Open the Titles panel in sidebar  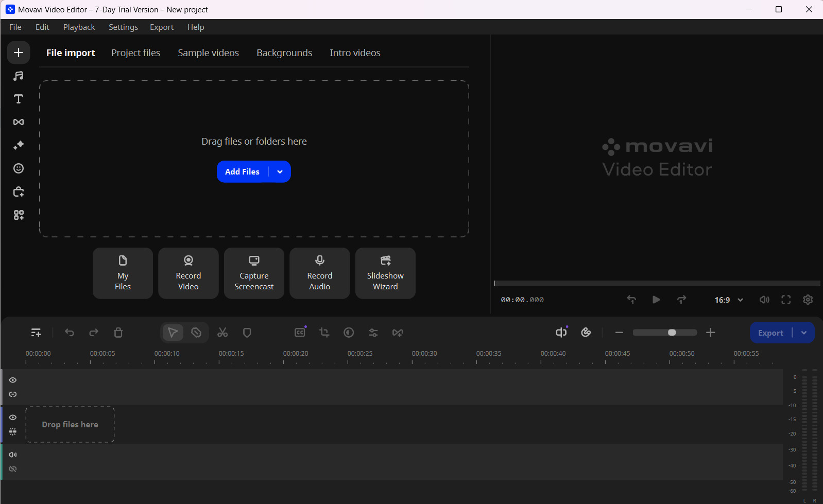click(x=19, y=99)
